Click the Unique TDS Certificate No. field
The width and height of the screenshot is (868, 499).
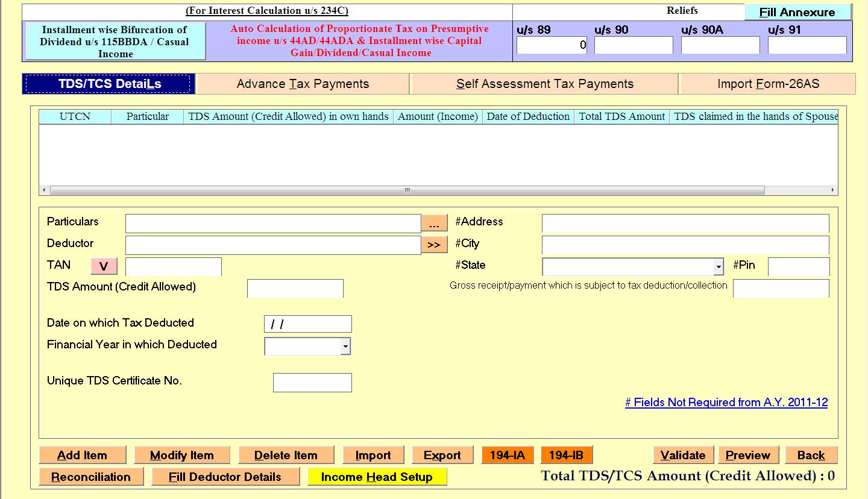coord(312,383)
